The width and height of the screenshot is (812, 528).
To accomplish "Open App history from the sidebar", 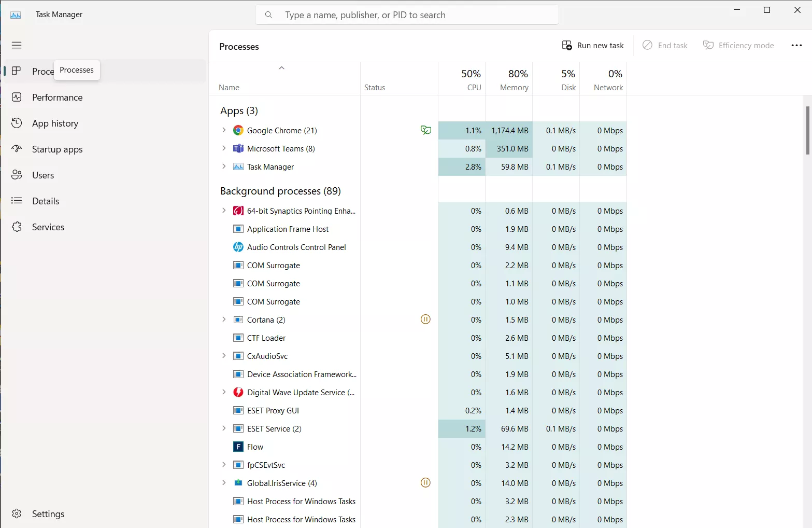I will pos(55,123).
